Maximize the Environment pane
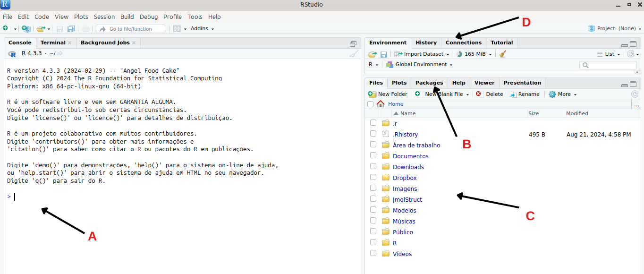The height and width of the screenshot is (274, 644). coord(633,44)
